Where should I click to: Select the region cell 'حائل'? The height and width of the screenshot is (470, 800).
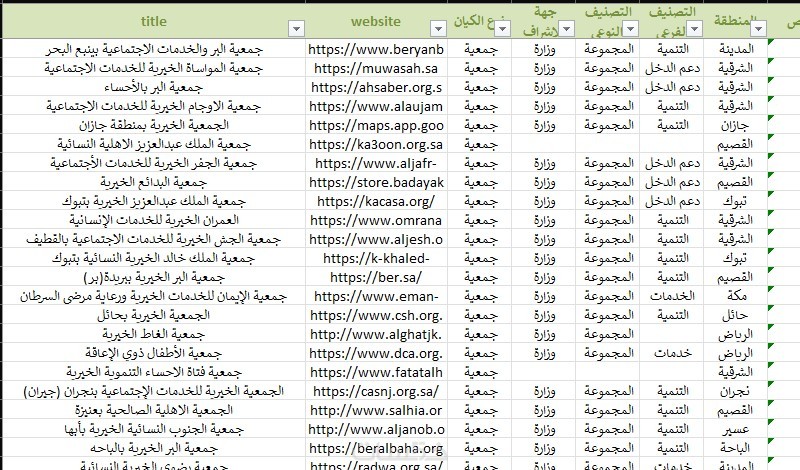735,315
